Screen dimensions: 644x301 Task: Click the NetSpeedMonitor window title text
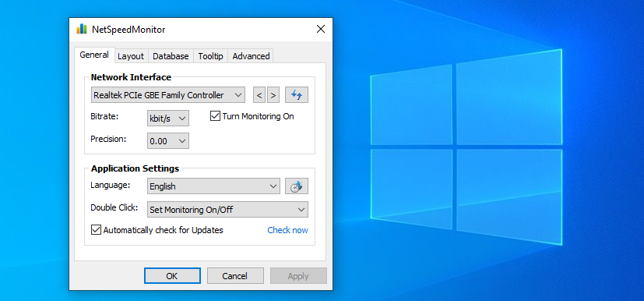coord(128,30)
